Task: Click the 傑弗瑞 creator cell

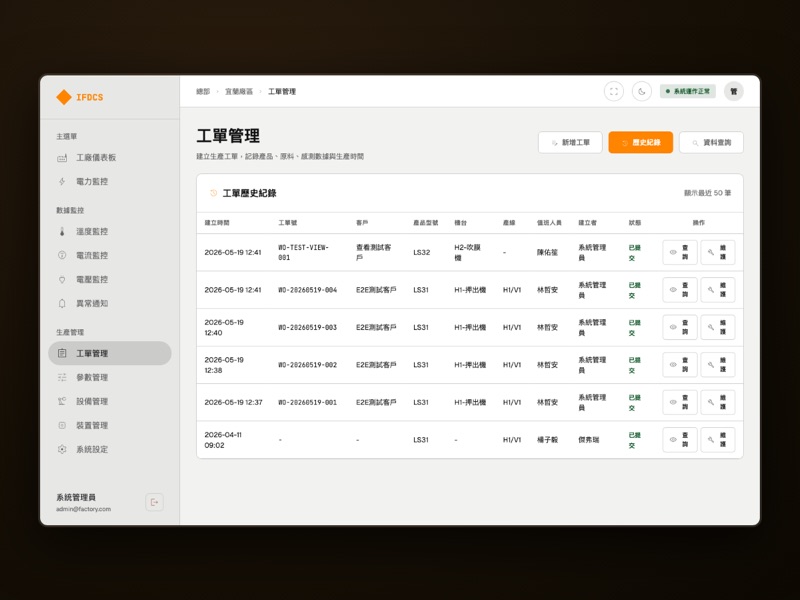Action: click(589, 440)
